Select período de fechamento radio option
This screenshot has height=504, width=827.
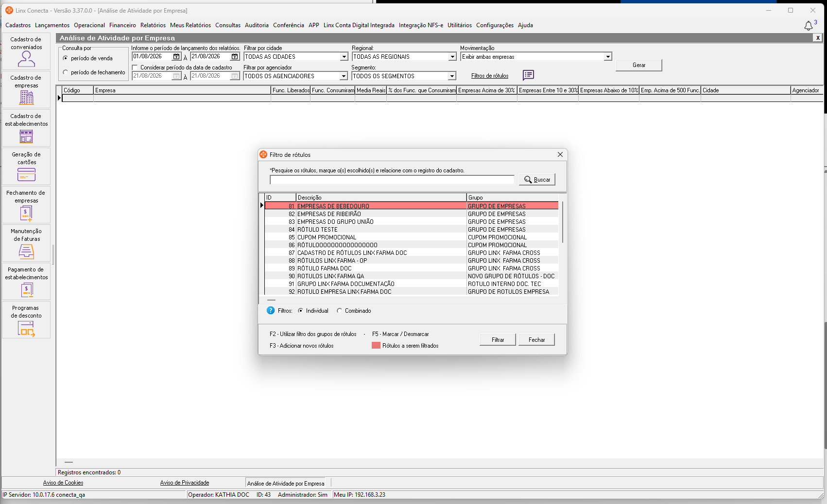pyautogui.click(x=66, y=72)
